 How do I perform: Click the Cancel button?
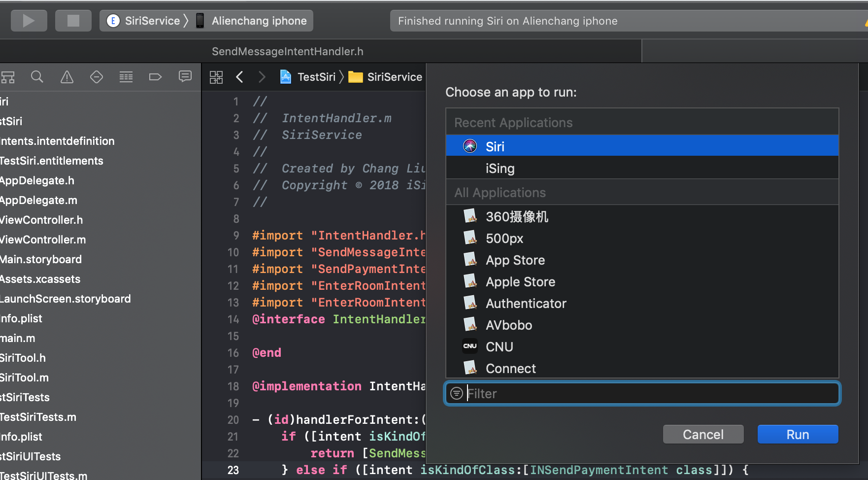click(x=703, y=434)
